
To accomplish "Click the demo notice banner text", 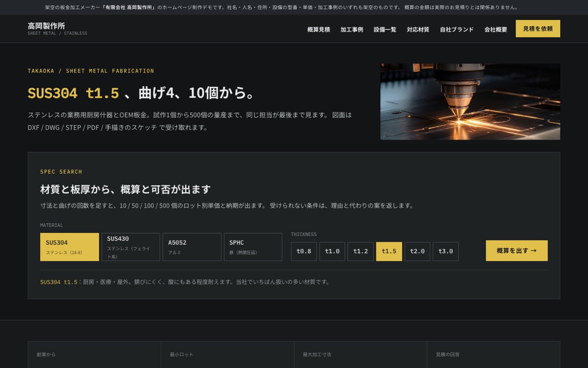I will click(x=282, y=7).
